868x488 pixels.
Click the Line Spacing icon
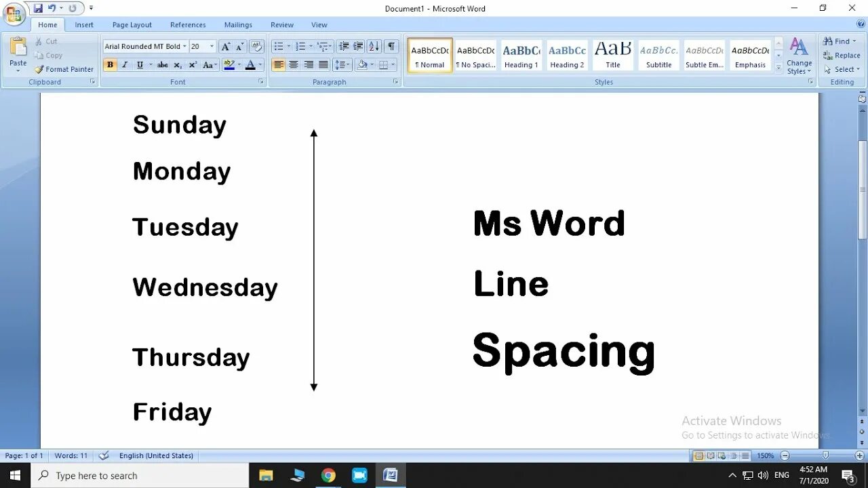342,65
